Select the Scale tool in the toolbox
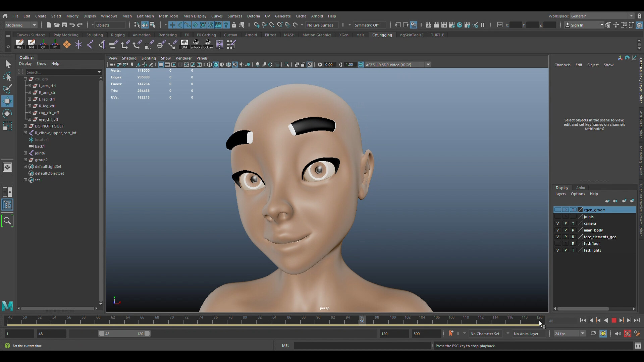The image size is (644, 362). pyautogui.click(x=7, y=126)
